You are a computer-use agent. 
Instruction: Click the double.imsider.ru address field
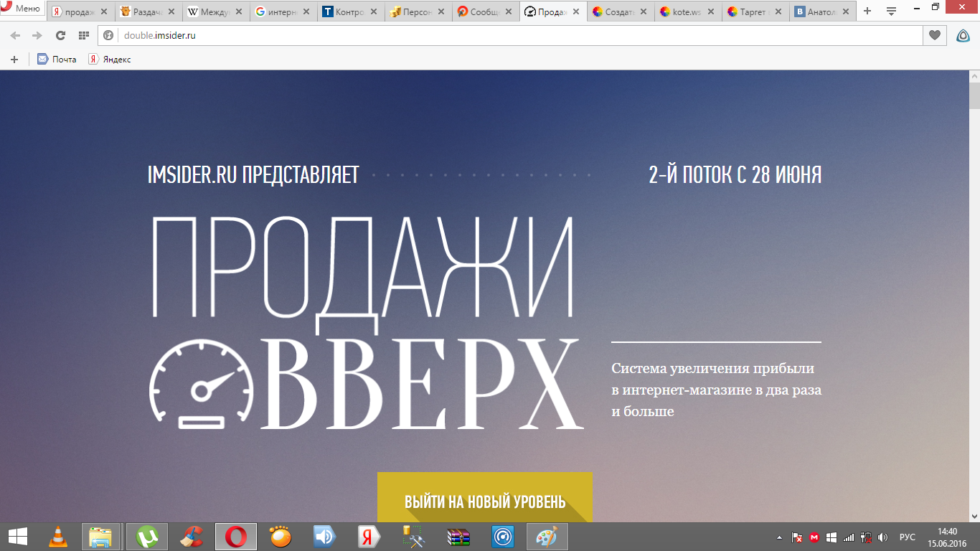coord(502,35)
